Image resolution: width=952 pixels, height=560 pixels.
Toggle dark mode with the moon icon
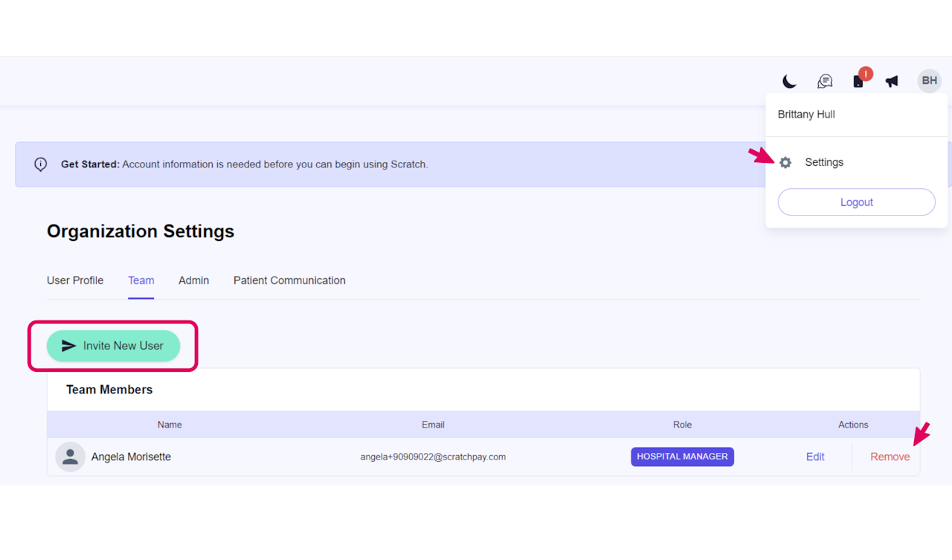point(789,81)
